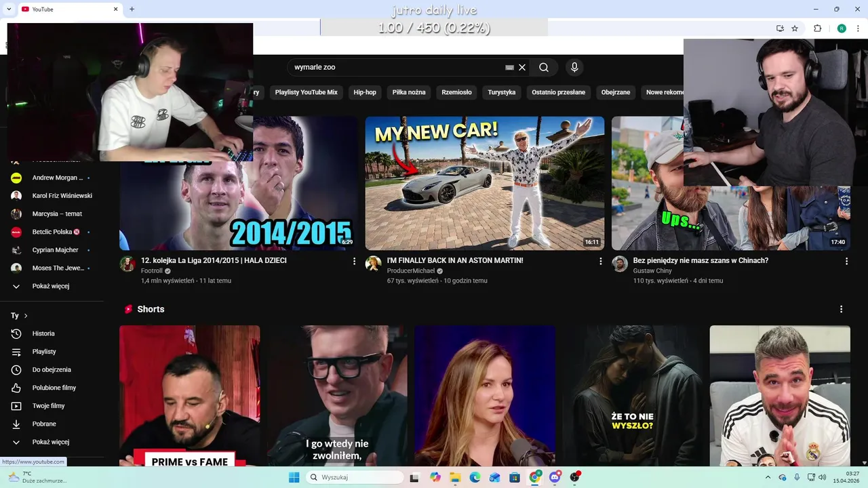Screen dimensions: 868x488
Task: Bookmark this page with the star icon
Action: click(x=795, y=28)
